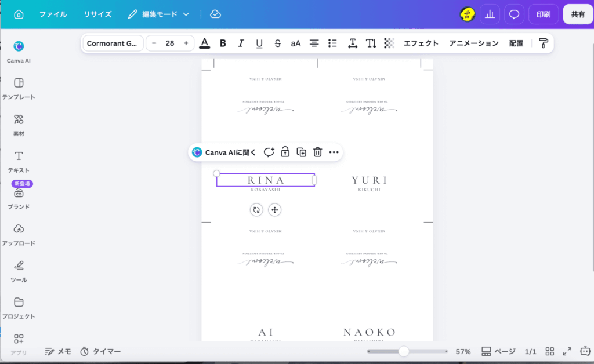Go to Canva home icon

click(x=19, y=14)
